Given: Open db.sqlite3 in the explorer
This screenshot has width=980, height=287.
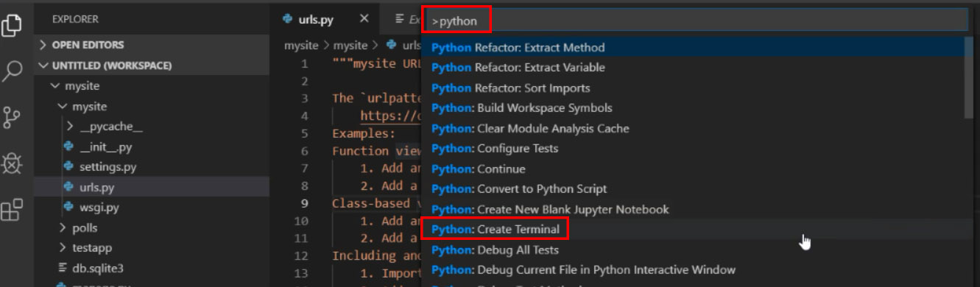Looking at the screenshot, I should click(152, 268).
